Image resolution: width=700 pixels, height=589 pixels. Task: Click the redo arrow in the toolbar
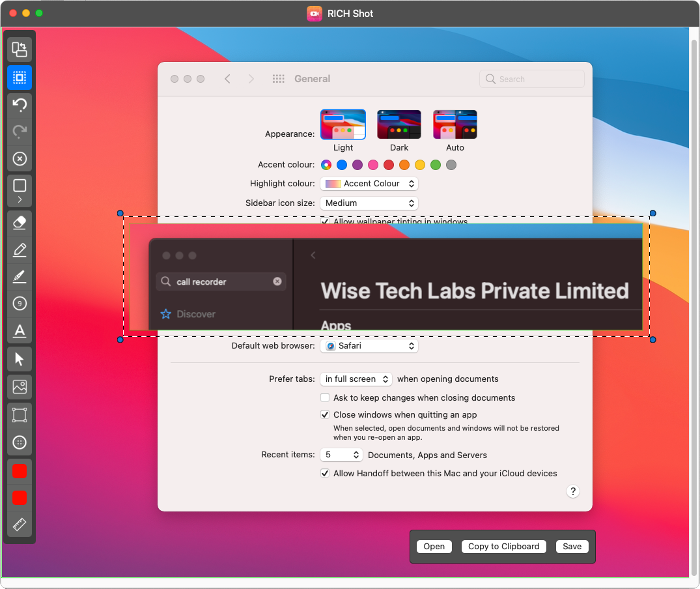pyautogui.click(x=19, y=132)
